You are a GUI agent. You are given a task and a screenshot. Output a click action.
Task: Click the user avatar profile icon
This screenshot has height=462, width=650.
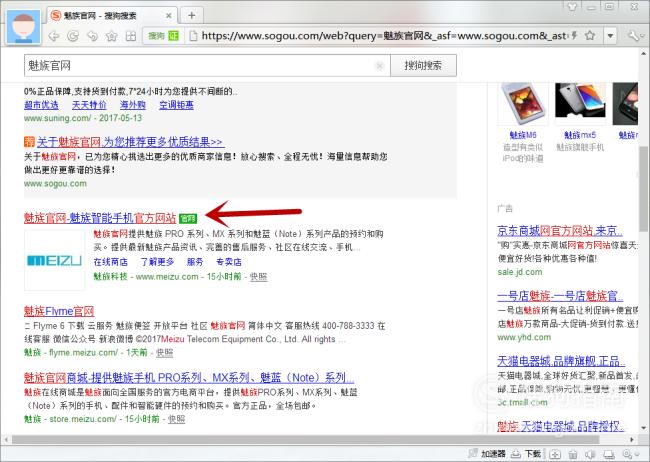pos(24,27)
